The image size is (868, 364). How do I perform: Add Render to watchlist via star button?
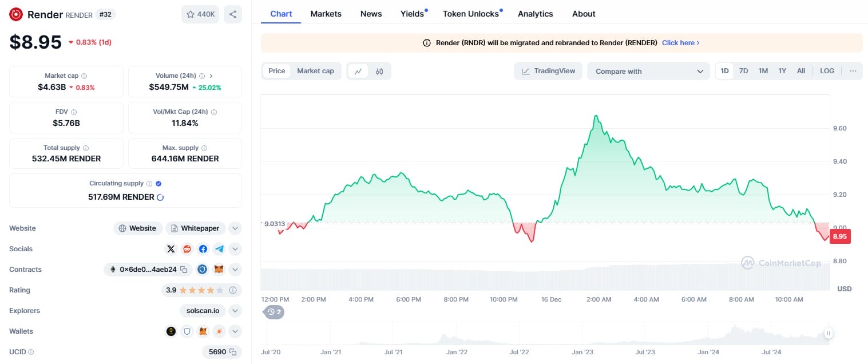click(x=200, y=14)
